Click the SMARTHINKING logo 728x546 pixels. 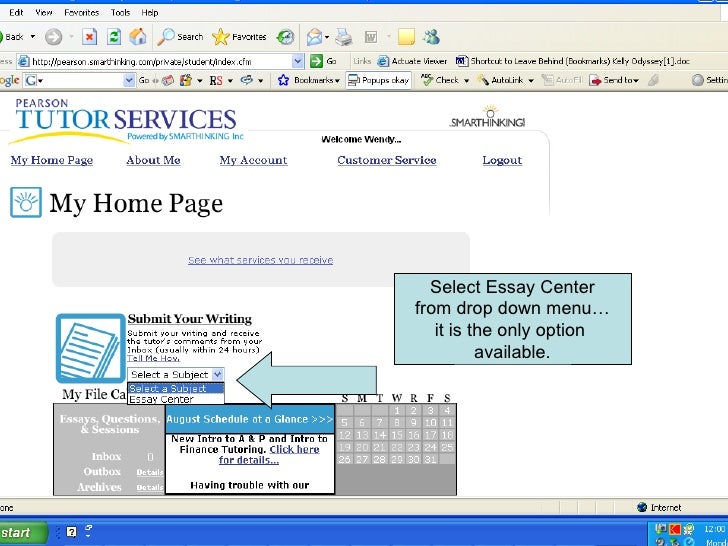pos(488,117)
